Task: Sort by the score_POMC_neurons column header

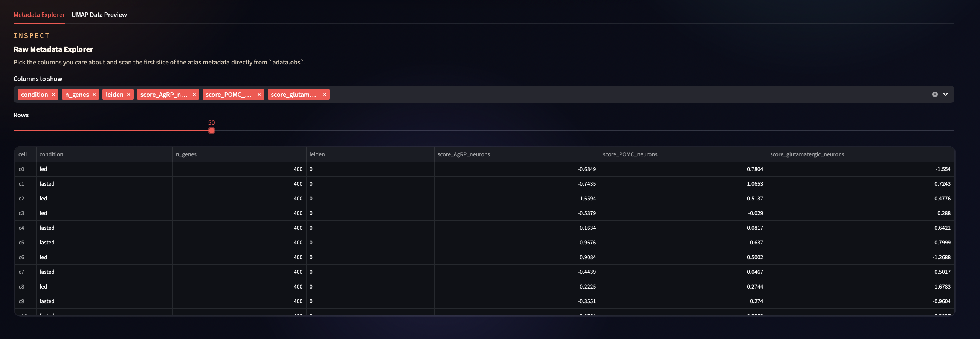Action: click(683, 154)
